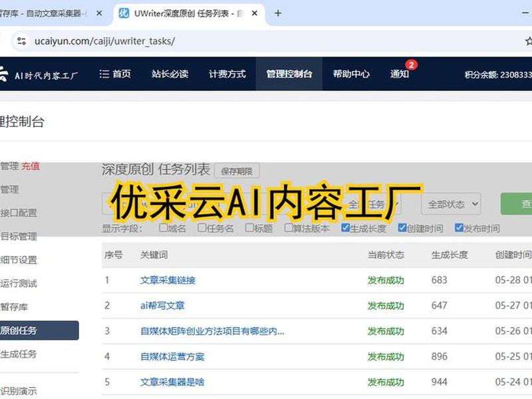Switch to the 自动文章采集器 tab

[51, 13]
